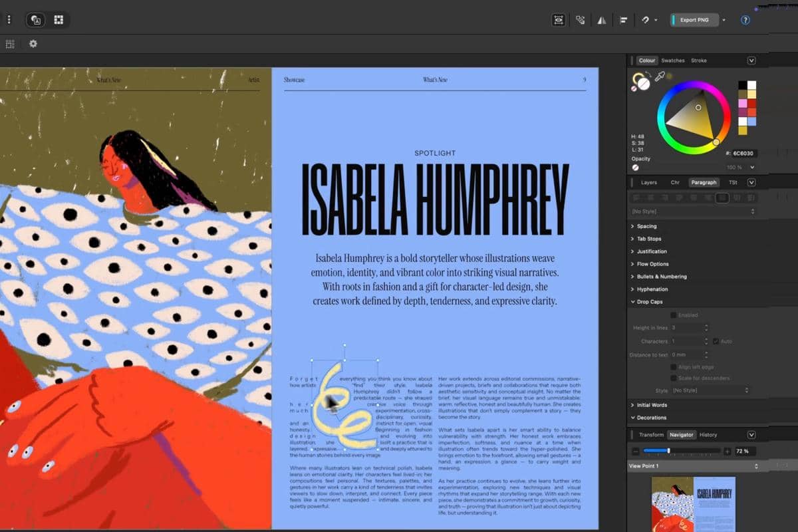
Task: Click the saturation marker inside colour triangle
Action: [x=698, y=107]
